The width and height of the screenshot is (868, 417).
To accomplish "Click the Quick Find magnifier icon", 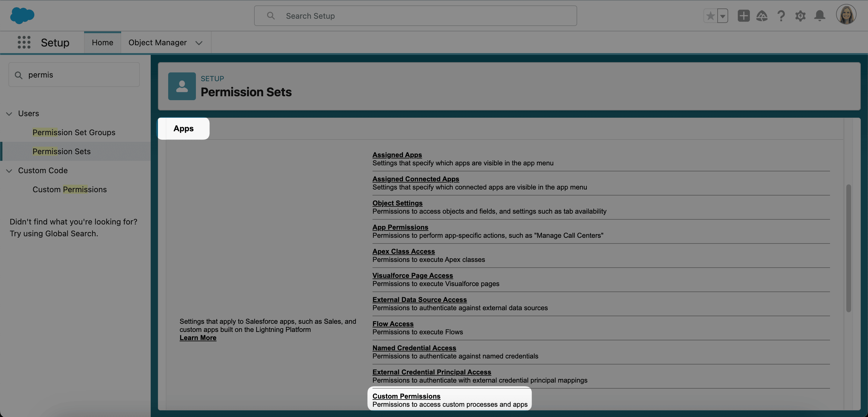I will tap(18, 75).
